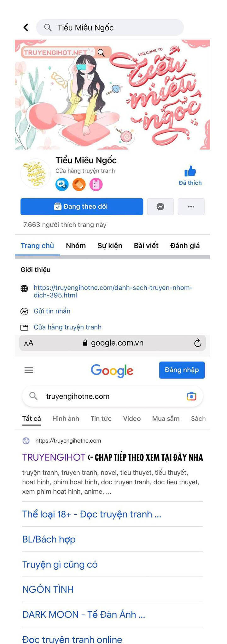Open the three-dots more options button

click(x=191, y=207)
